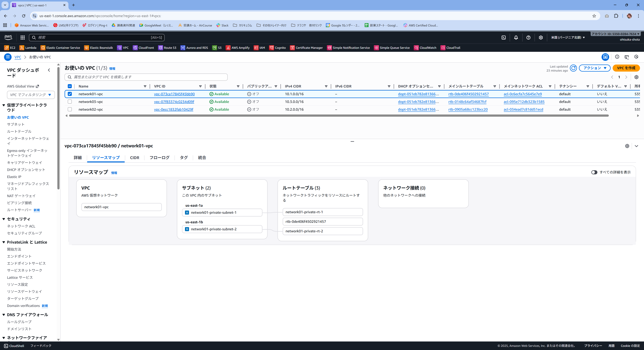Screen dimensions: 644x350
Task: Open the vpc-07f83374c0234d09f link
Action: coord(174,102)
